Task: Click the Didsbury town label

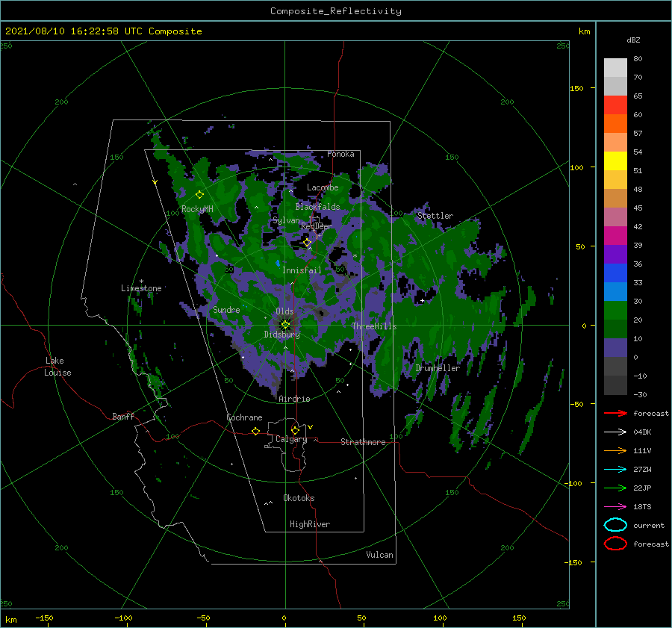Action: coord(281,335)
